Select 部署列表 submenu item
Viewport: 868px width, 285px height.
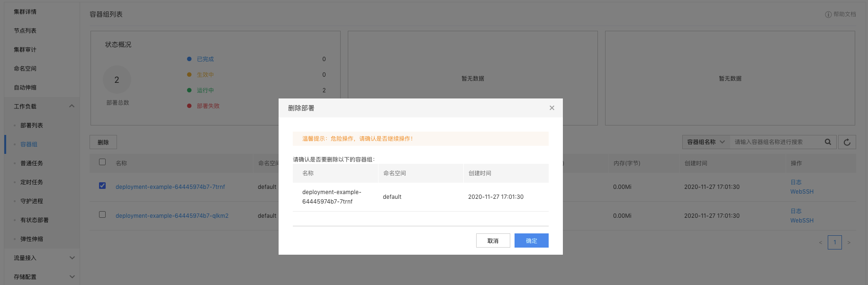[x=32, y=125]
